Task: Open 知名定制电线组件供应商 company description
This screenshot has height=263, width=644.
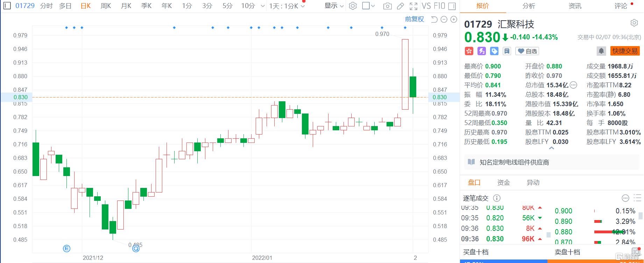Action: coord(514,162)
